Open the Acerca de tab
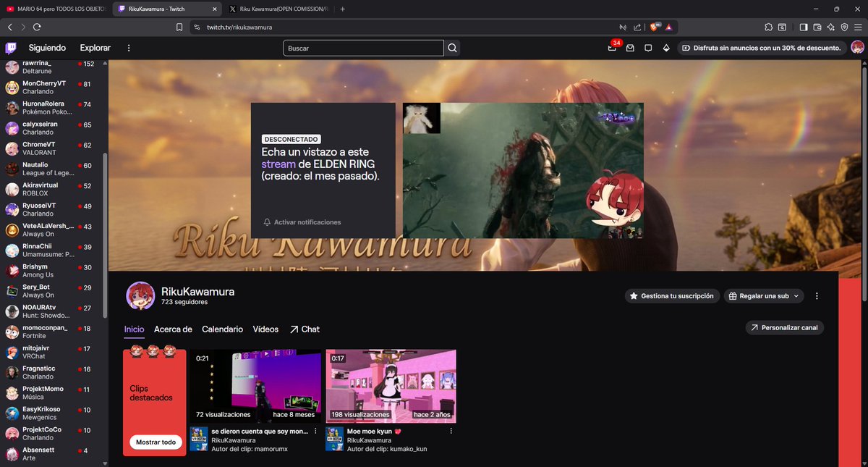 173,329
